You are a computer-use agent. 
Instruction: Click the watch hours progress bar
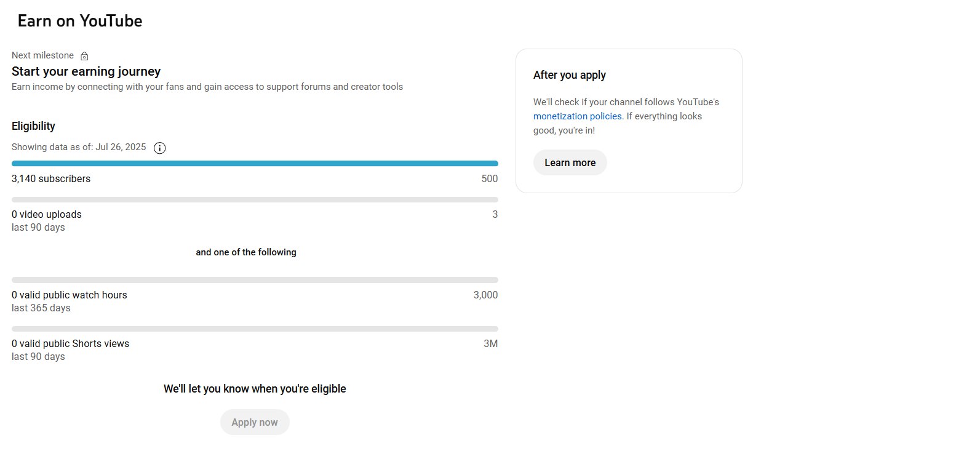click(255, 280)
